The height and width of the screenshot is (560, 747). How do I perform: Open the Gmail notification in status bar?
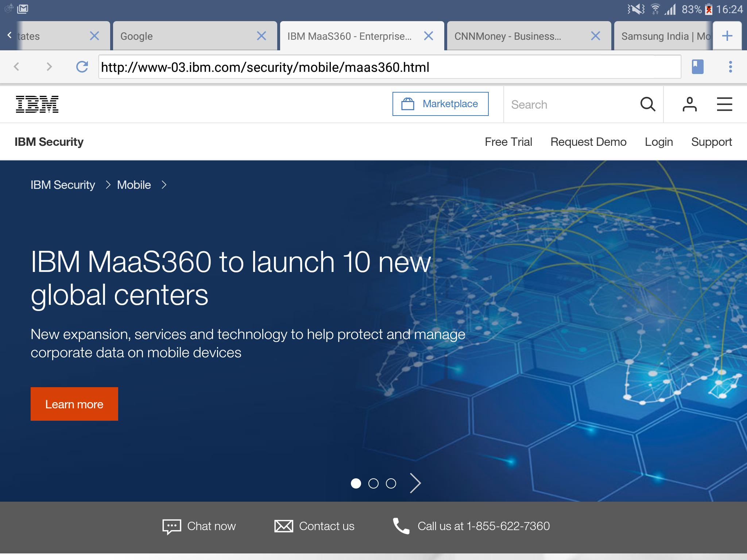pyautogui.click(x=23, y=8)
